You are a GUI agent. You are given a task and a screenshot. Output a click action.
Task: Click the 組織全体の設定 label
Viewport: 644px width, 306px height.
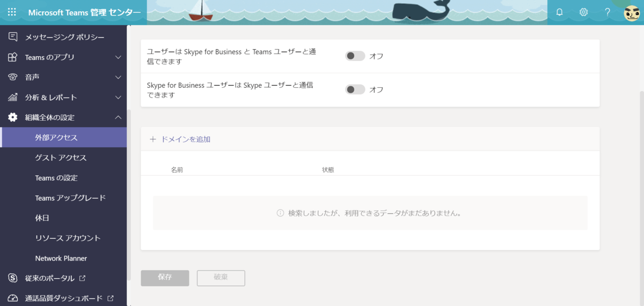(49, 117)
